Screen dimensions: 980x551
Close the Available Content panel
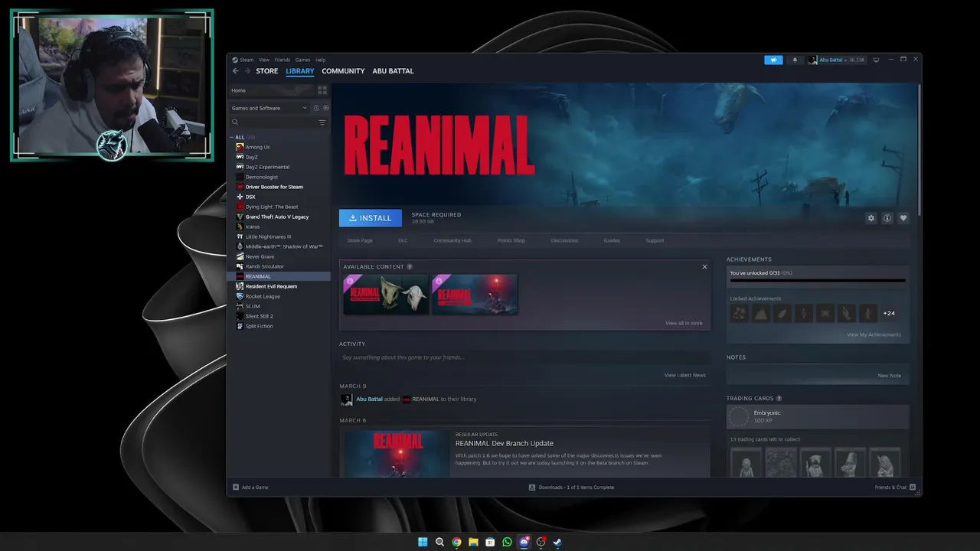704,266
